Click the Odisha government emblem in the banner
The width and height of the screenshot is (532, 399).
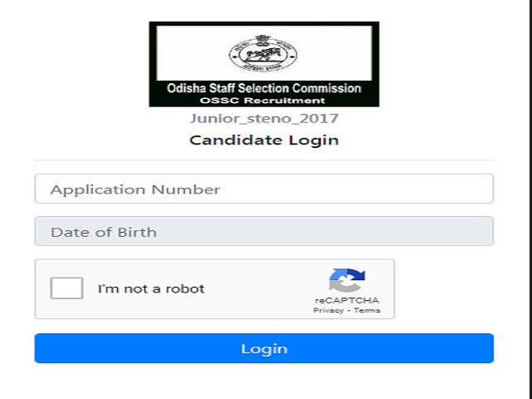pos(264,53)
